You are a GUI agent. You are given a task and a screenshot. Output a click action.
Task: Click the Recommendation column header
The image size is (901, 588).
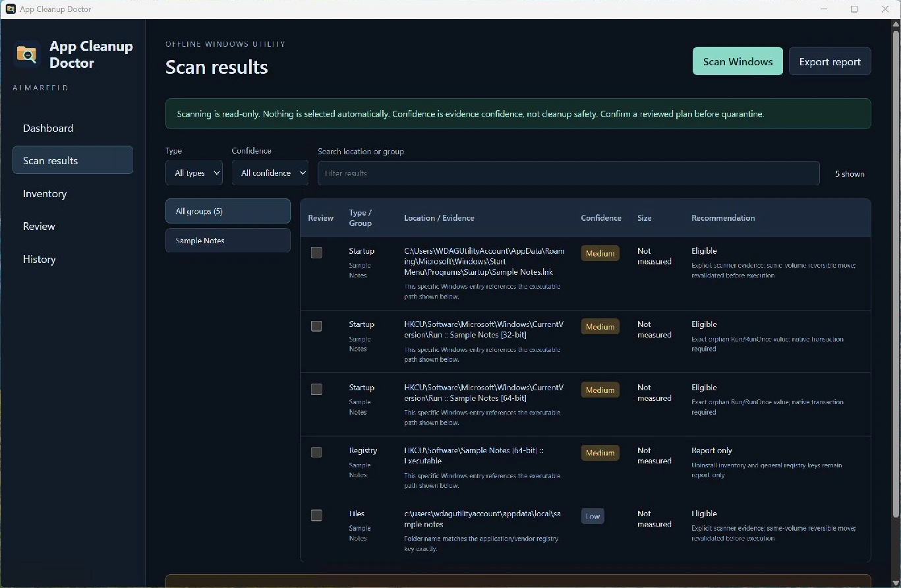coord(723,218)
